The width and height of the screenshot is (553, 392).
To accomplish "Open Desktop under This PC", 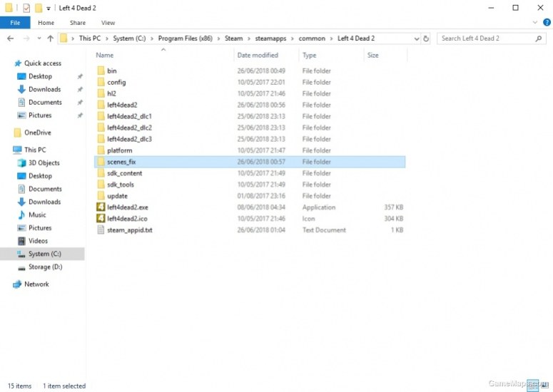I will (x=40, y=176).
